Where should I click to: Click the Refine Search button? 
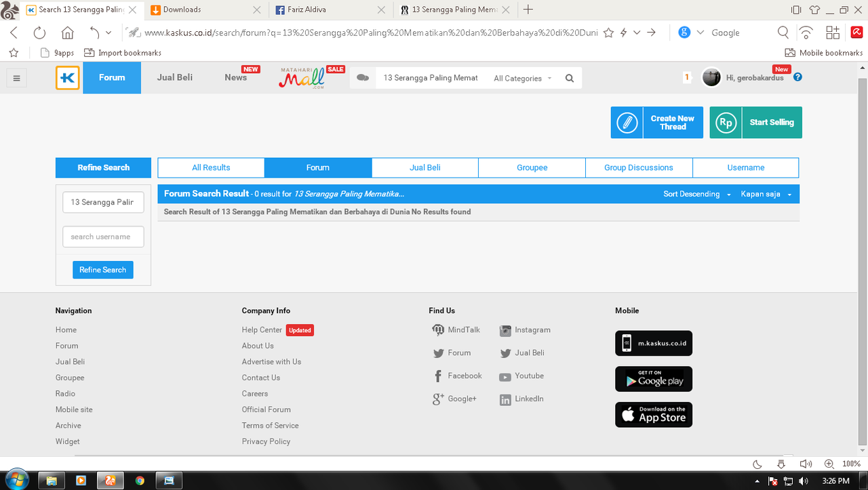coord(103,270)
